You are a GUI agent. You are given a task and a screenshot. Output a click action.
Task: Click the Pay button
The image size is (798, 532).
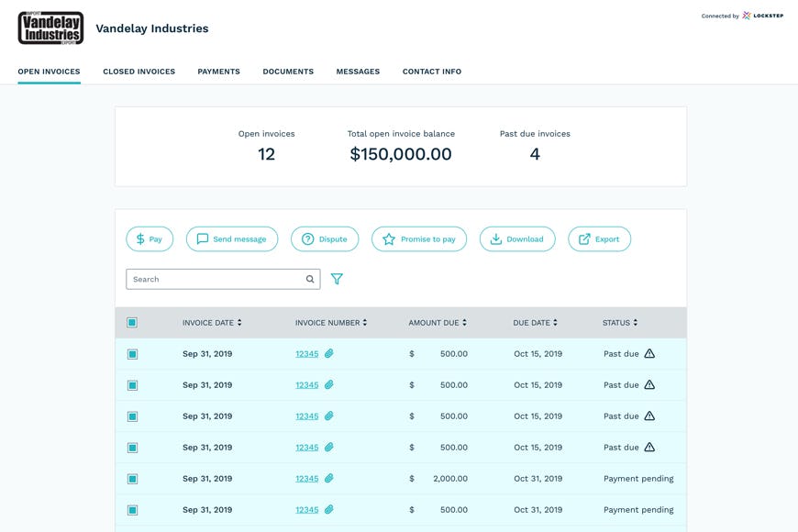[x=150, y=238]
